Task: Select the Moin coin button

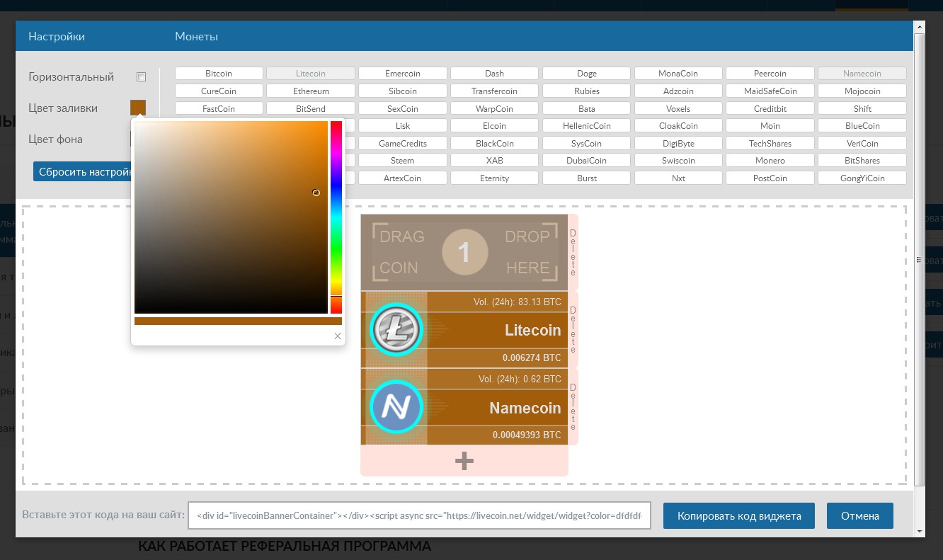Action: coord(770,125)
